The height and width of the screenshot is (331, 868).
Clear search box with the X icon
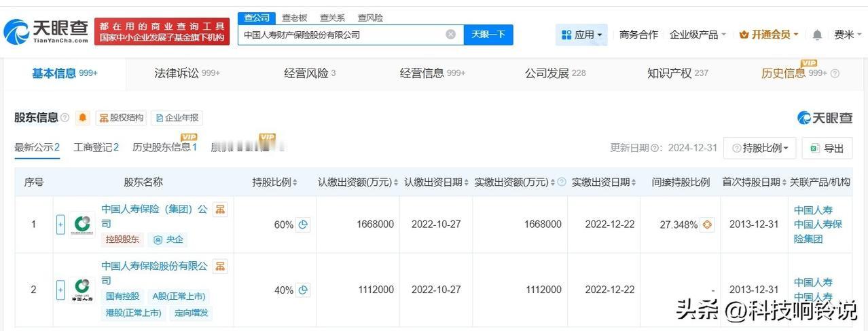coord(450,35)
